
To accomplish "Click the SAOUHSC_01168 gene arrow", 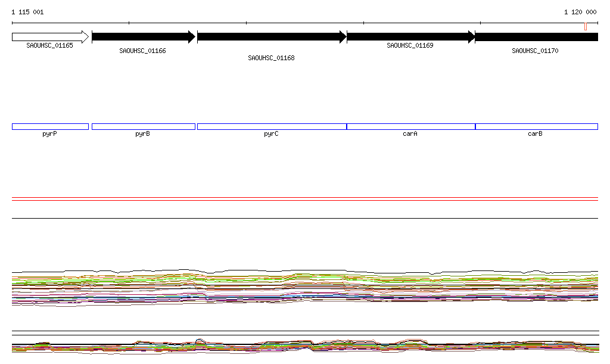I will [x=271, y=37].
